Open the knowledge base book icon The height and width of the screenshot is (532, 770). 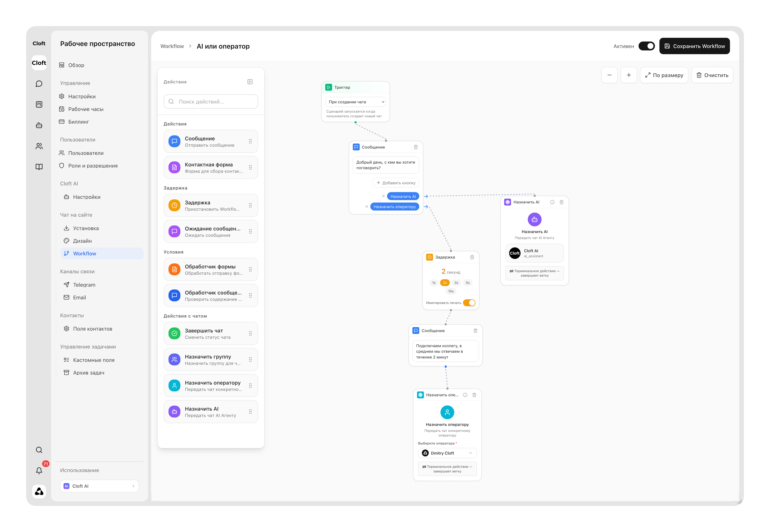click(x=39, y=167)
